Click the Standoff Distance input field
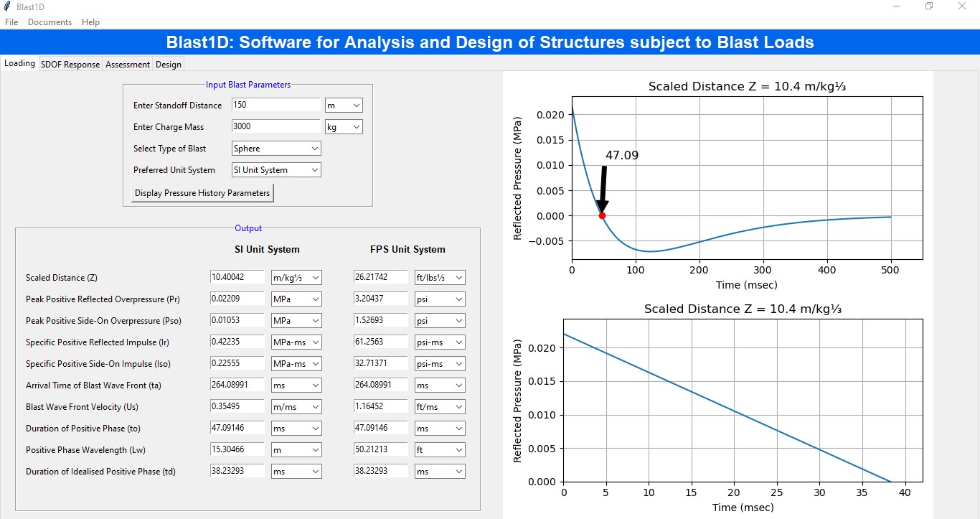Image resolution: width=980 pixels, height=519 pixels. coord(275,105)
